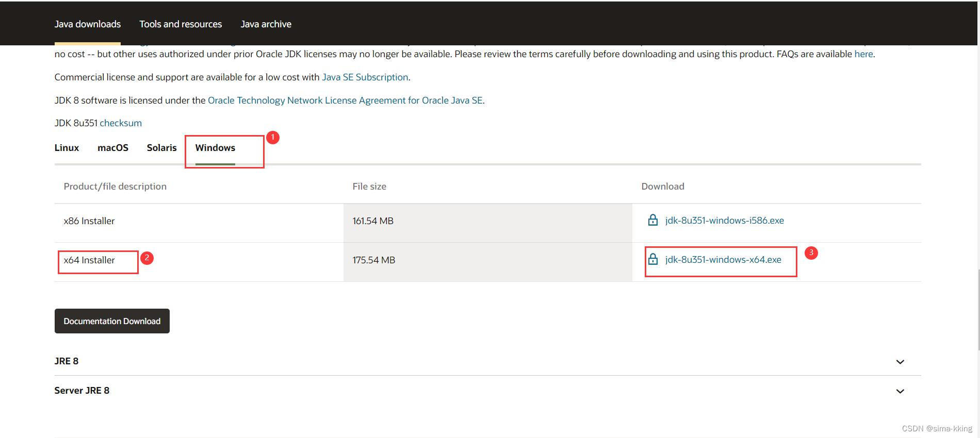Click lock icon beside jdk-8u351-windows-i586.exe

click(x=652, y=220)
